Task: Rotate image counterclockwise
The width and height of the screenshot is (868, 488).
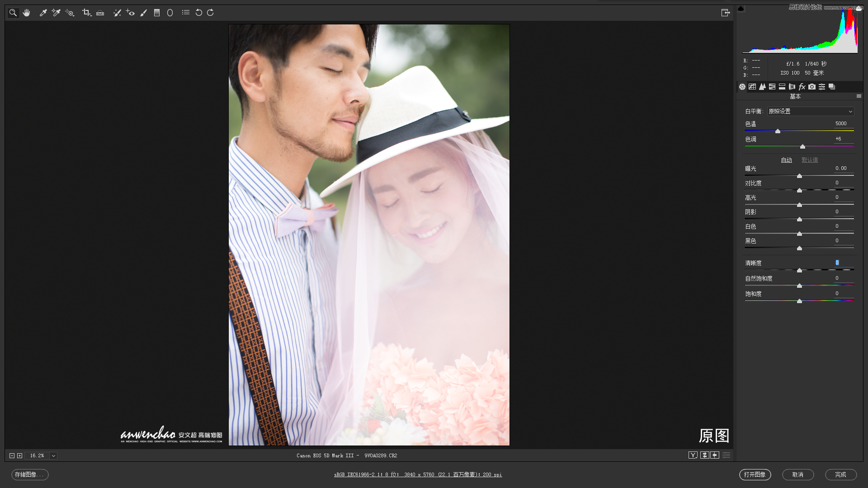Action: (x=198, y=13)
